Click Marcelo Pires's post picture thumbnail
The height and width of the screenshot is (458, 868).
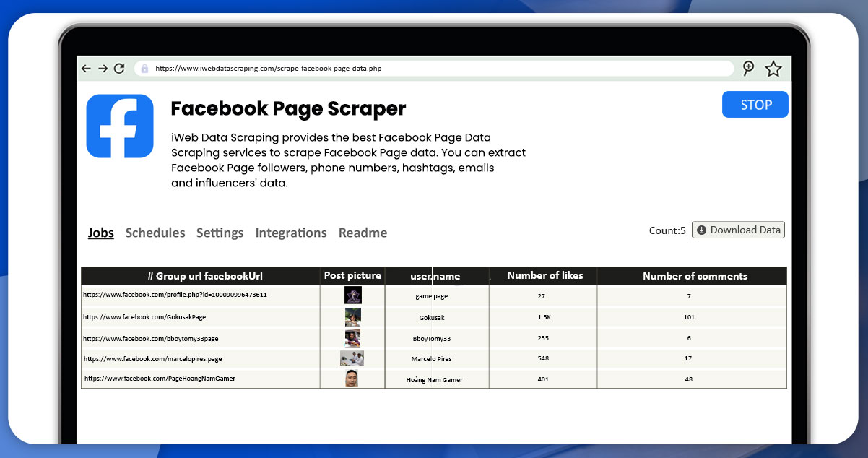coord(352,358)
